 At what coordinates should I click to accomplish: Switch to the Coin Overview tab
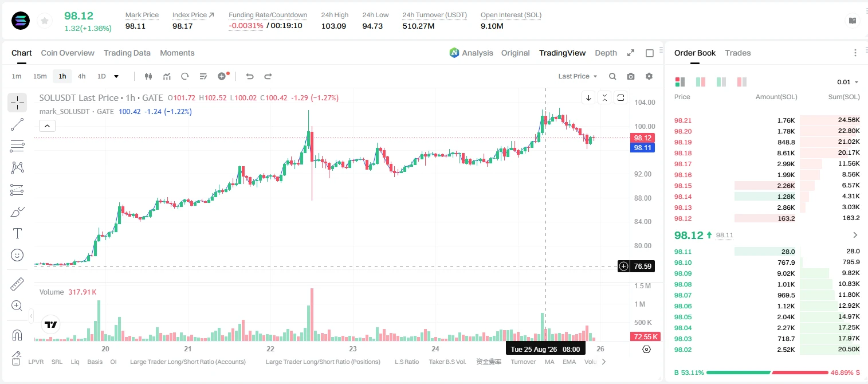tap(68, 53)
